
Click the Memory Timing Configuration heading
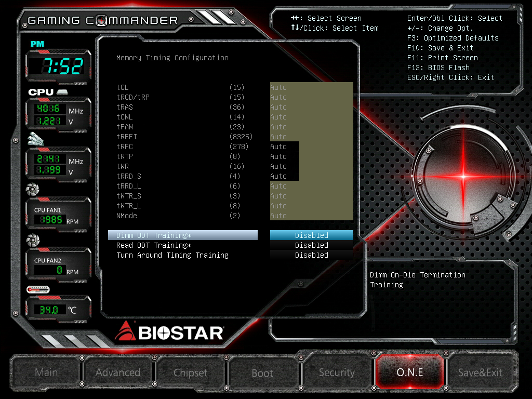172,58
